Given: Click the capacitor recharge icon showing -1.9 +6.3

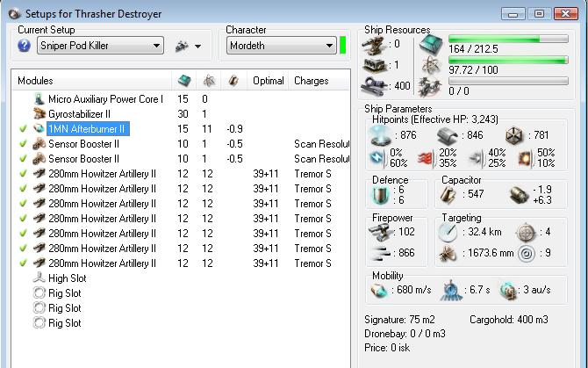Looking at the screenshot, I should point(519,195).
